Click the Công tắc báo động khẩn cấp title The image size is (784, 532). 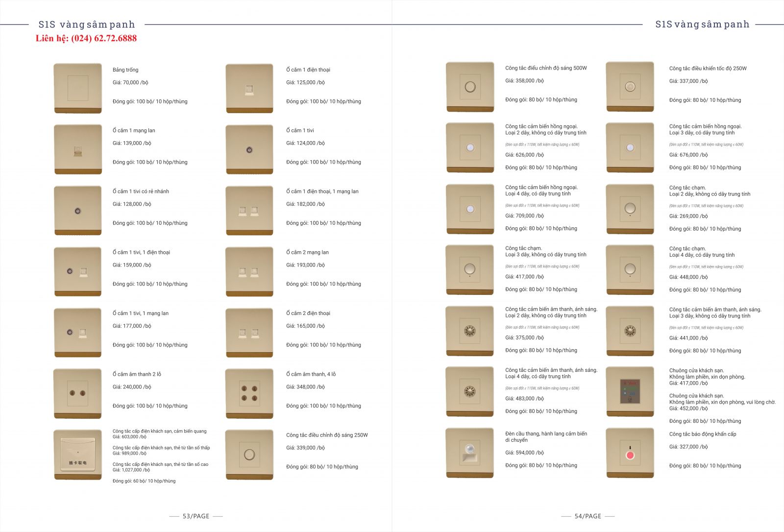[x=702, y=434]
